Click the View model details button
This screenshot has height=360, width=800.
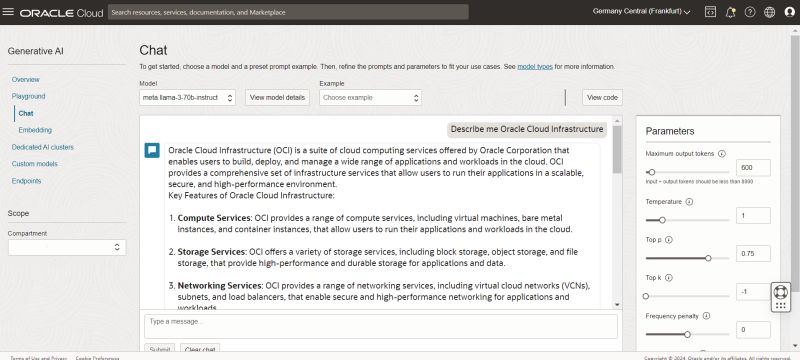point(277,97)
